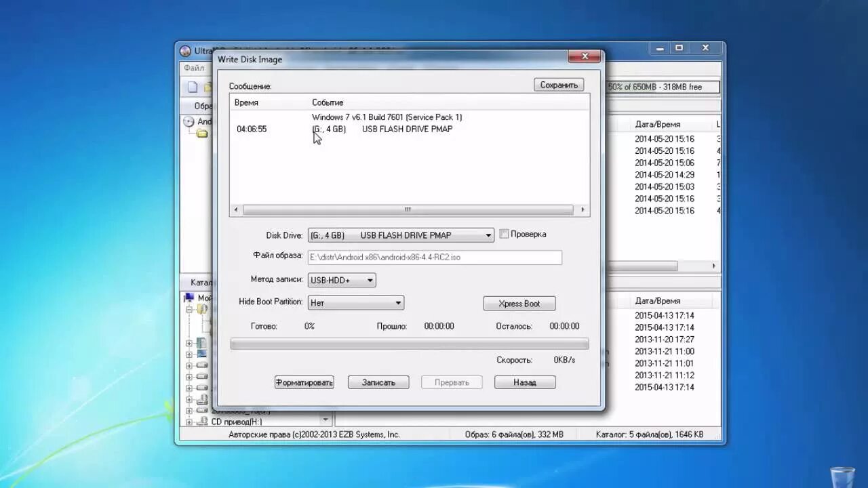This screenshot has height=488, width=868.
Task: Click the write progress bar
Action: (410, 344)
